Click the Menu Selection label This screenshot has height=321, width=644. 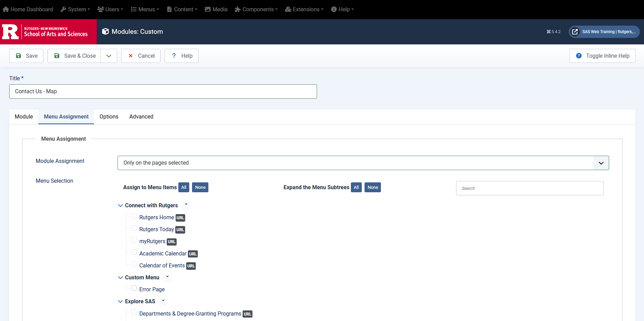pos(55,181)
